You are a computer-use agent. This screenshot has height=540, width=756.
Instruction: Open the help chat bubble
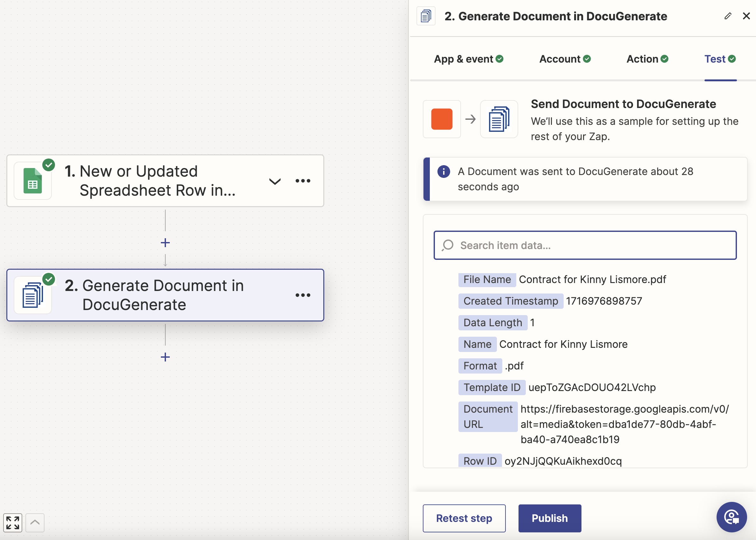[x=732, y=517]
